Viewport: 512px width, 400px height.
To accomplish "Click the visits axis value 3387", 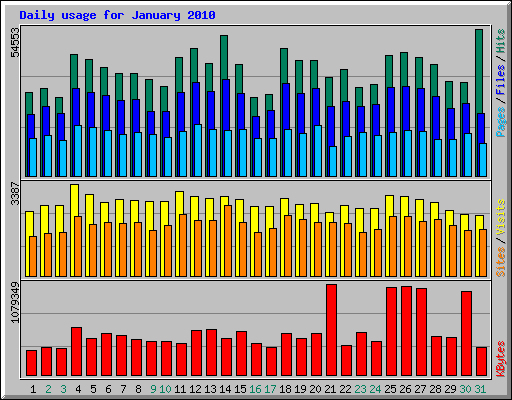I will coord(15,194).
